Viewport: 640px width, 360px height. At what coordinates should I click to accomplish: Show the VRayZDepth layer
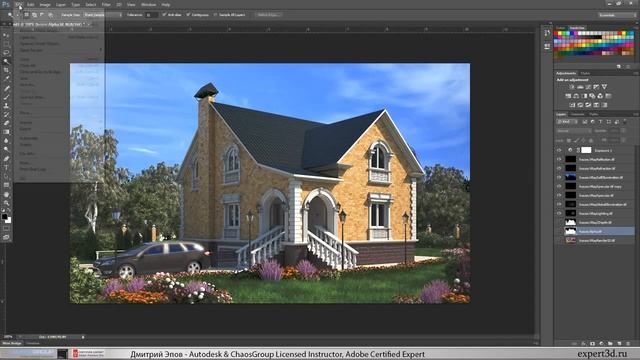point(559,222)
